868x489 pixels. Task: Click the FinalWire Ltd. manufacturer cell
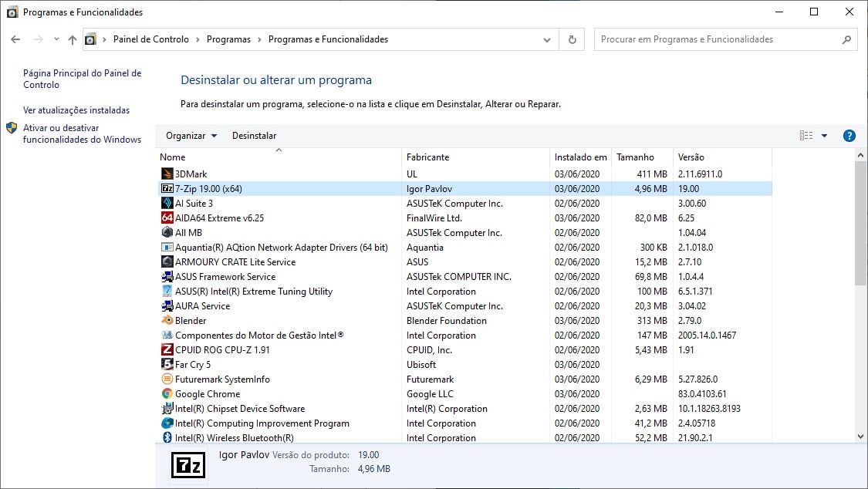coord(434,218)
